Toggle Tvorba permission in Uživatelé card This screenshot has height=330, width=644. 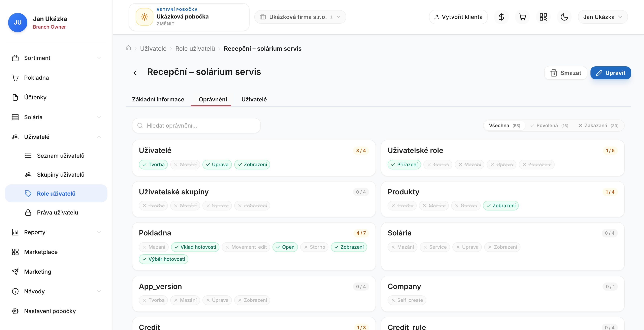pyautogui.click(x=153, y=165)
